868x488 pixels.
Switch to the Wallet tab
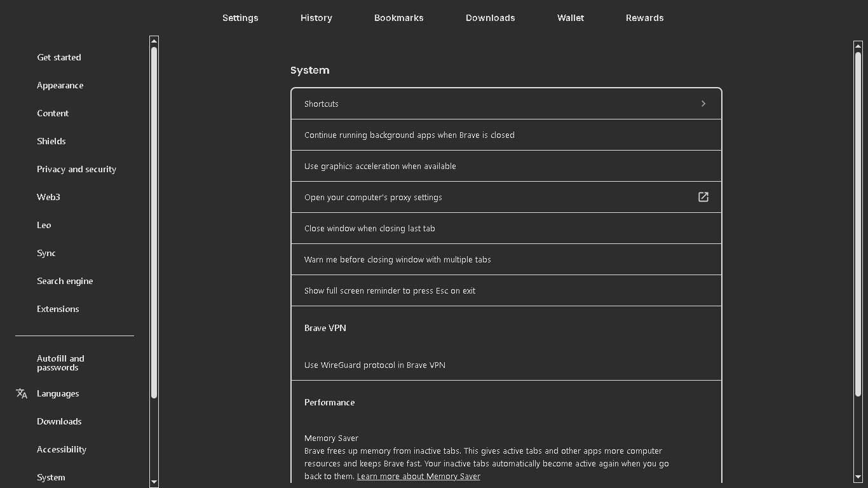[571, 18]
